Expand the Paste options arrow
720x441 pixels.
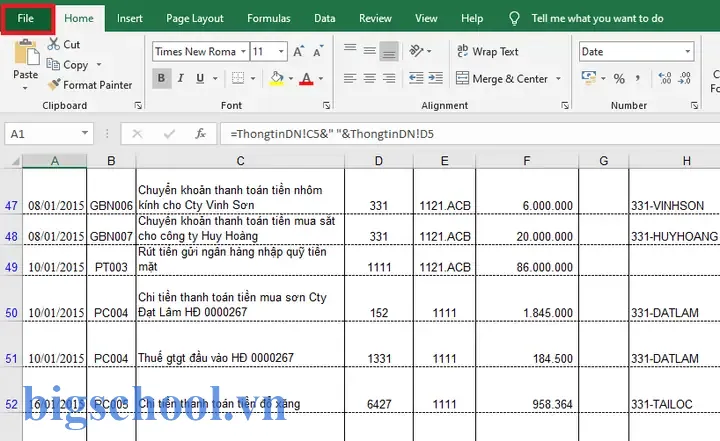coord(25,87)
